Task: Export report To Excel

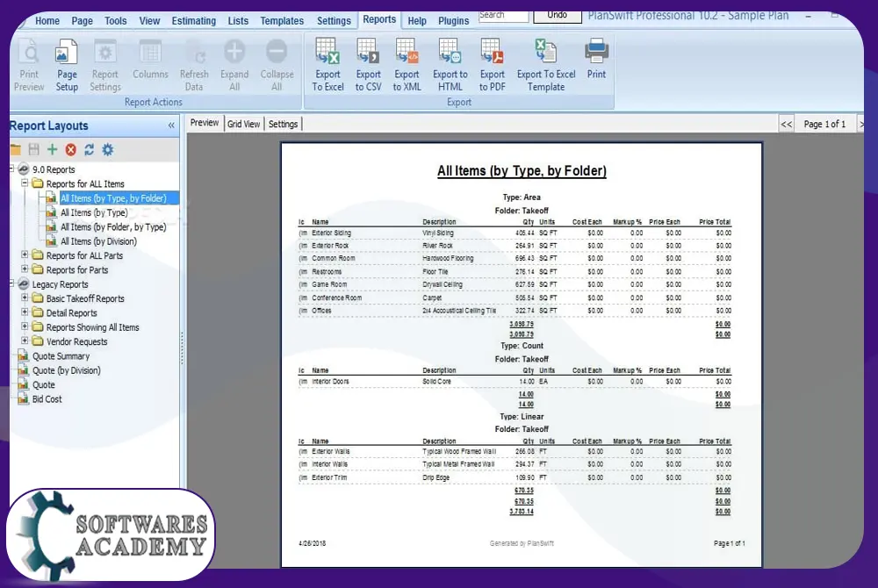Action: [327, 66]
